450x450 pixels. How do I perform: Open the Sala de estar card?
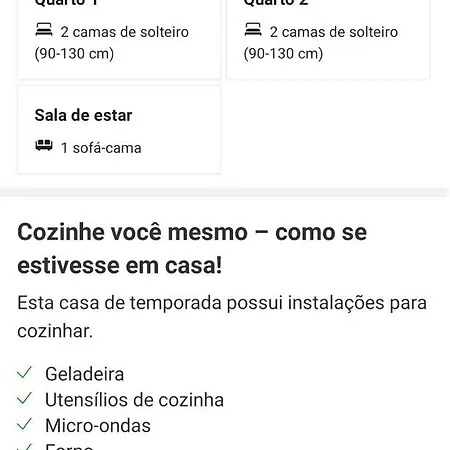pyautogui.click(x=119, y=130)
